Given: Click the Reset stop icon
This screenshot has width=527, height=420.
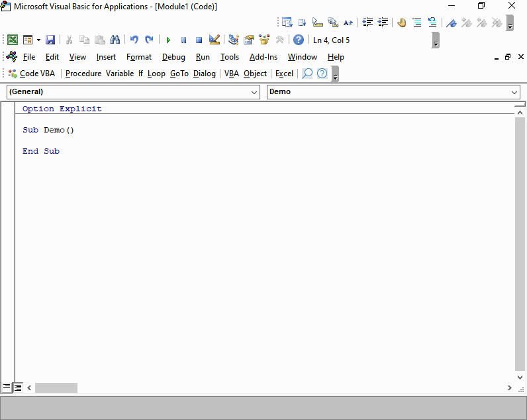Looking at the screenshot, I should [199, 40].
